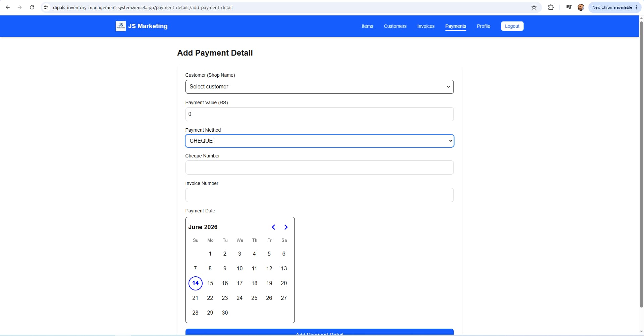Reload the page with refresh icon
Screen dimensions: 644x336
[32, 7]
